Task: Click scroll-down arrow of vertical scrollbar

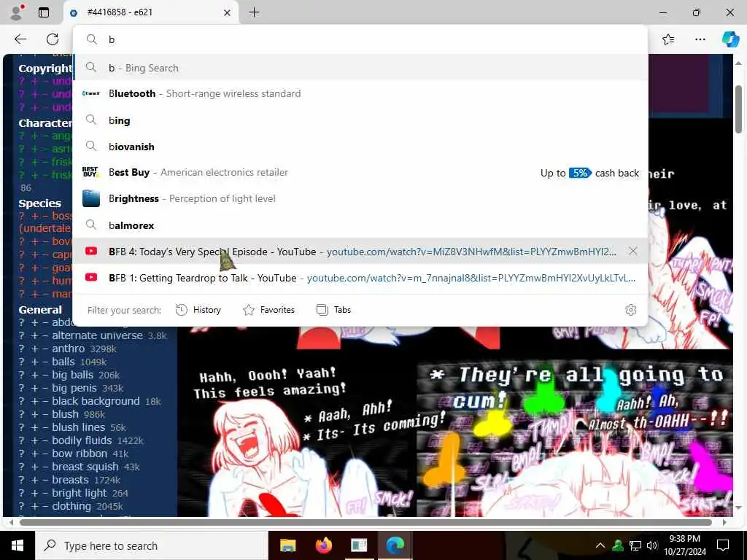Action: pos(739,507)
